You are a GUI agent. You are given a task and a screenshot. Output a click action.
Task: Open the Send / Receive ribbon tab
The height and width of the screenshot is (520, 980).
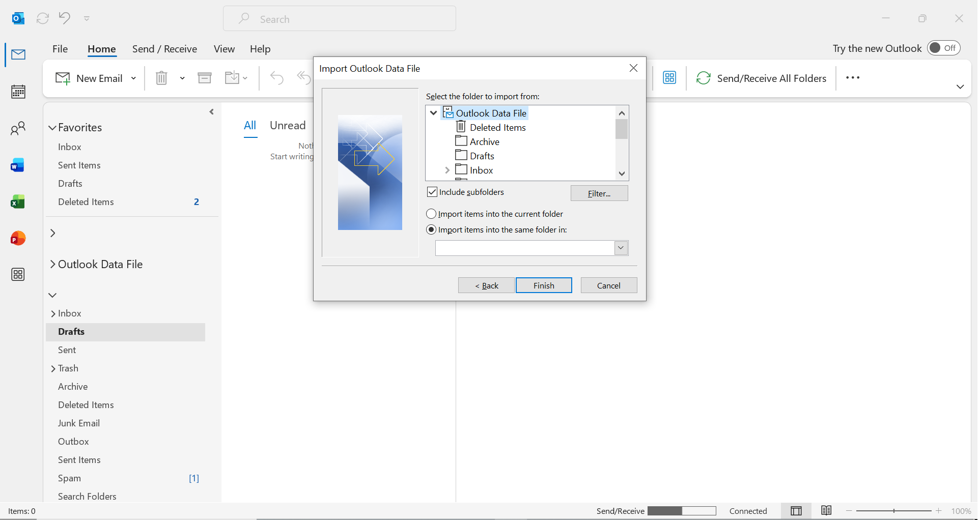tap(164, 49)
